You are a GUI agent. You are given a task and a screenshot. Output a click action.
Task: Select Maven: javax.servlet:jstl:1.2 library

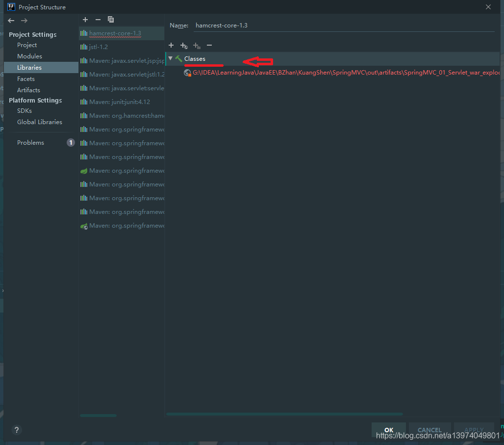coord(122,74)
